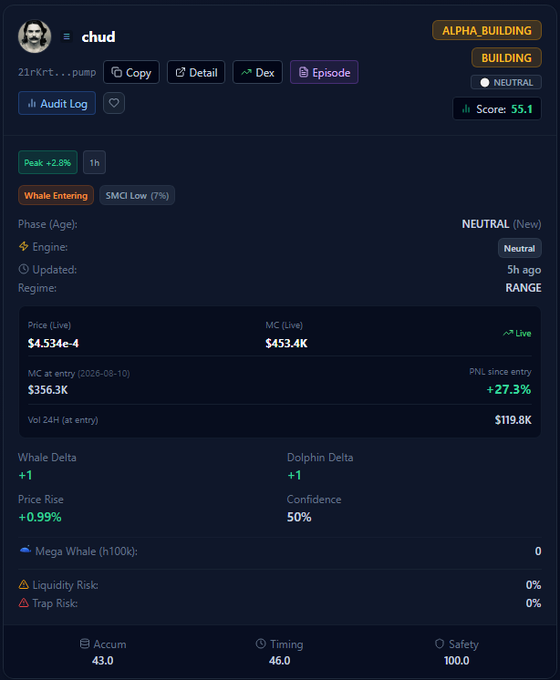This screenshot has width=560, height=680.
Task: Click the Safety score 100.0
Action: tap(456, 660)
